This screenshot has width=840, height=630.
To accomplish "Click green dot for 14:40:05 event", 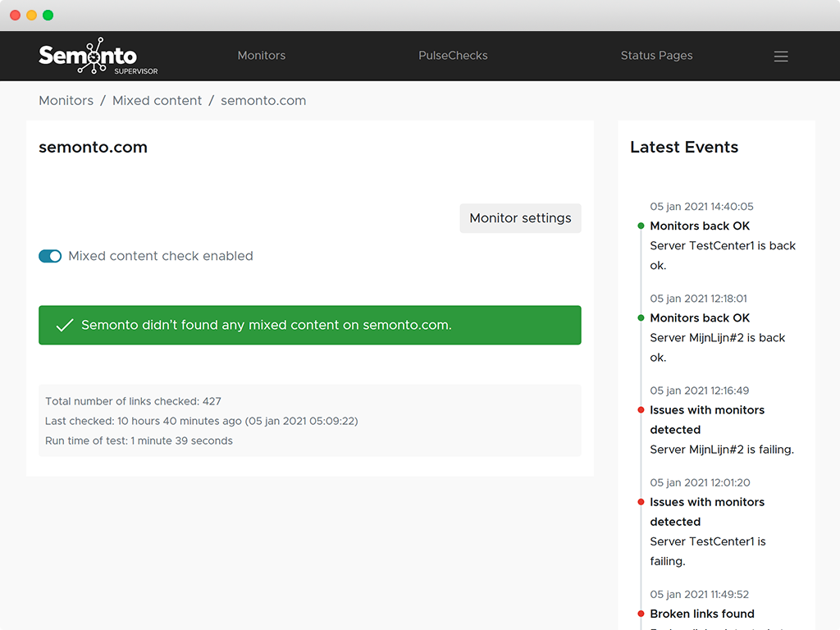I will 641,226.
